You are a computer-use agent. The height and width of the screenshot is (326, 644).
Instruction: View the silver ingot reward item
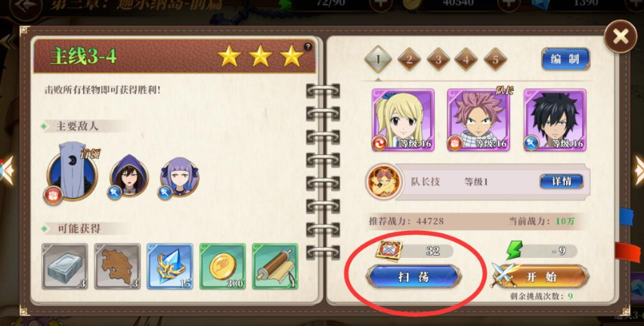65,266
